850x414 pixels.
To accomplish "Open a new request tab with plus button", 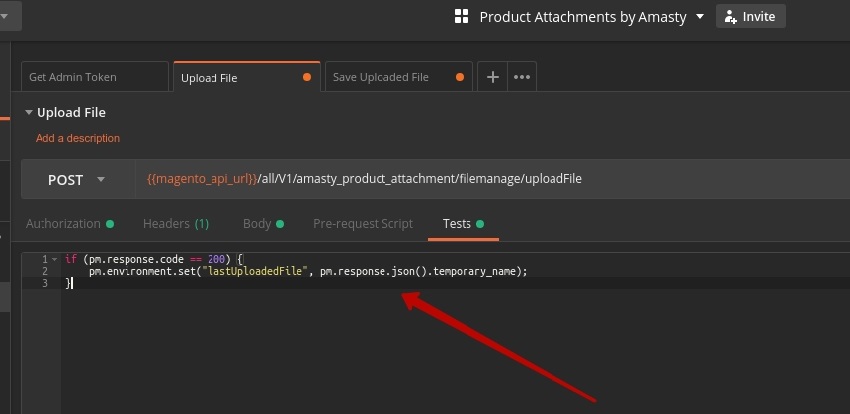I will click(x=492, y=77).
